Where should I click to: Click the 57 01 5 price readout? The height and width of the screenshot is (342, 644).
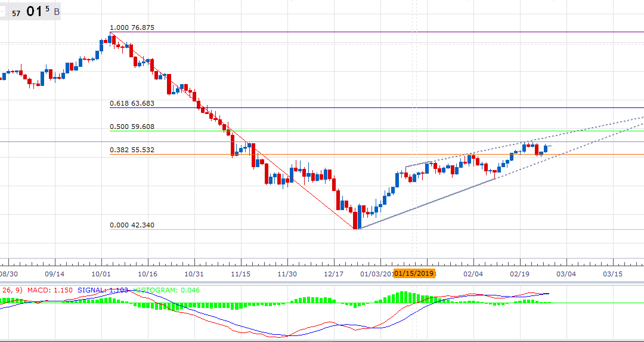(x=31, y=11)
